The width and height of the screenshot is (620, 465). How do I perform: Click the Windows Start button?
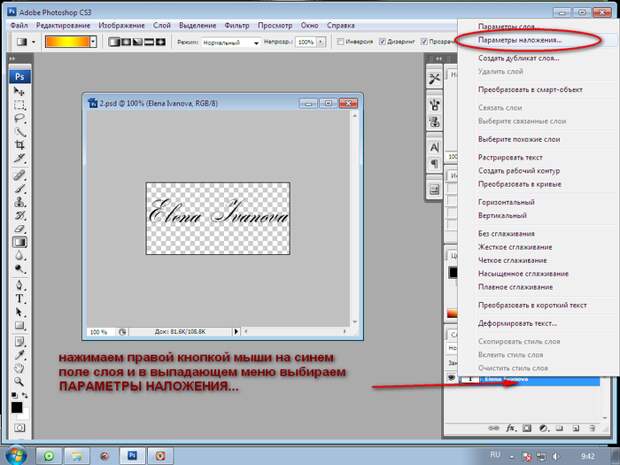(16, 456)
